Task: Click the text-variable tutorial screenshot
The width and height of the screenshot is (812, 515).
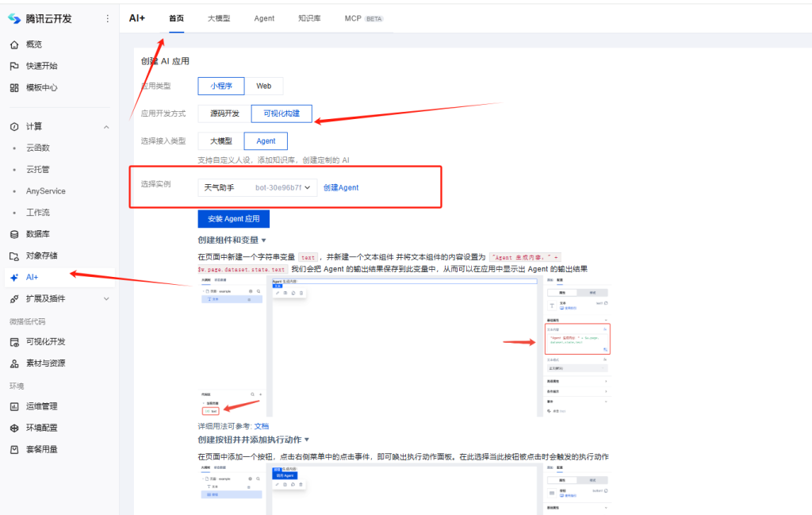Action: [x=404, y=346]
